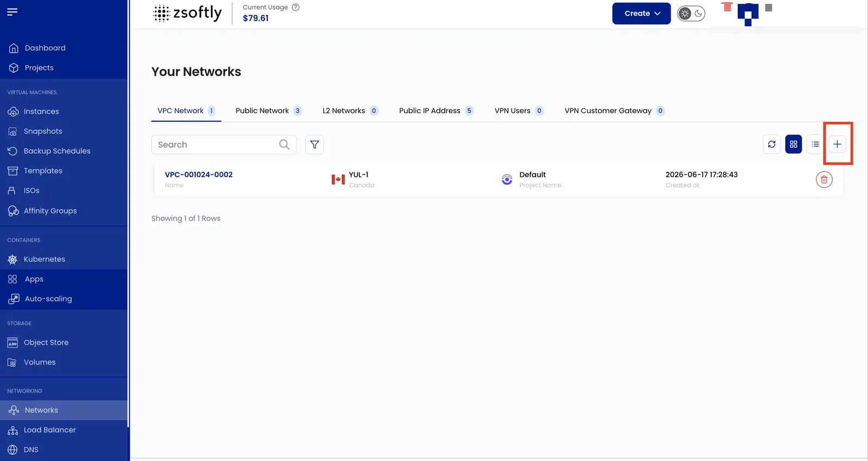868x461 pixels.
Task: Switch to list view
Action: [x=815, y=144]
